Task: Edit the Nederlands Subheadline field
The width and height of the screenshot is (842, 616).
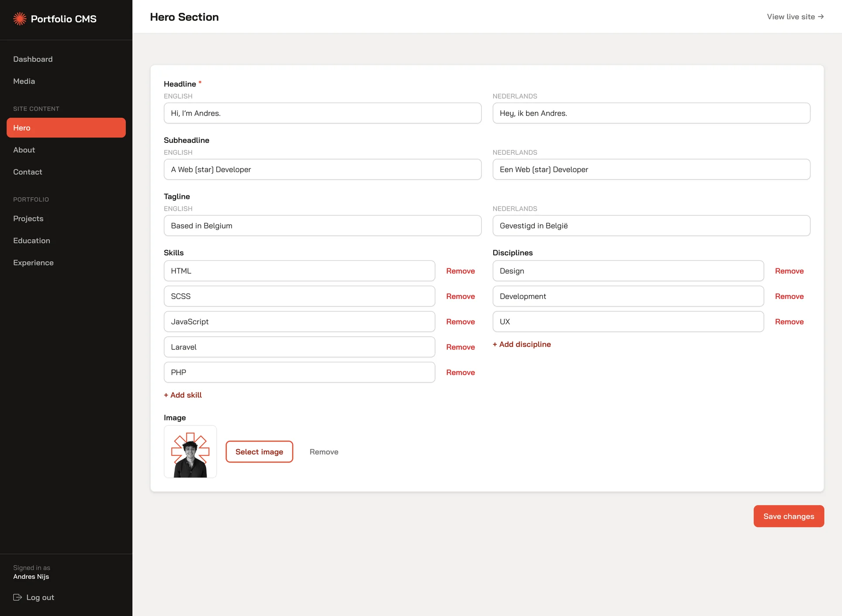Action: click(651, 169)
